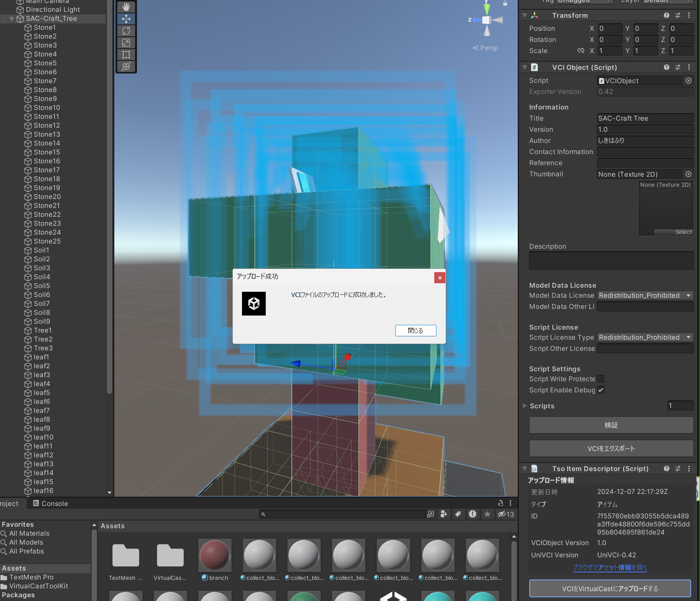Dismiss dialog using red X button
The height and width of the screenshot is (601, 700).
[440, 278]
